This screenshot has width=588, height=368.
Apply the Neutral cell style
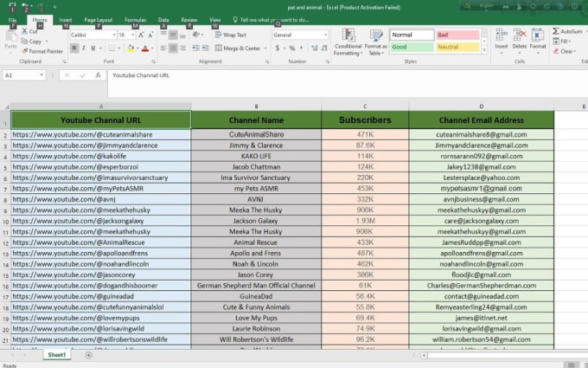point(457,47)
